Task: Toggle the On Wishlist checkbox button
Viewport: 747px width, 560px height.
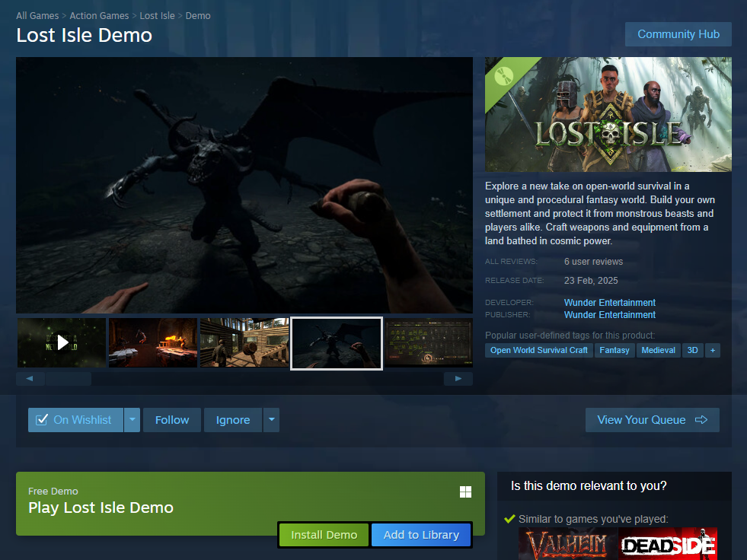Action: click(75, 420)
